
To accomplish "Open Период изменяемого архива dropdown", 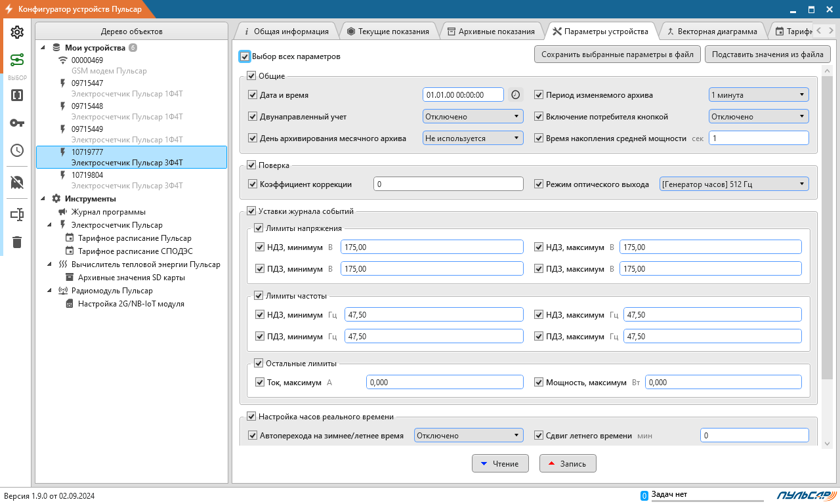I will (x=759, y=94).
